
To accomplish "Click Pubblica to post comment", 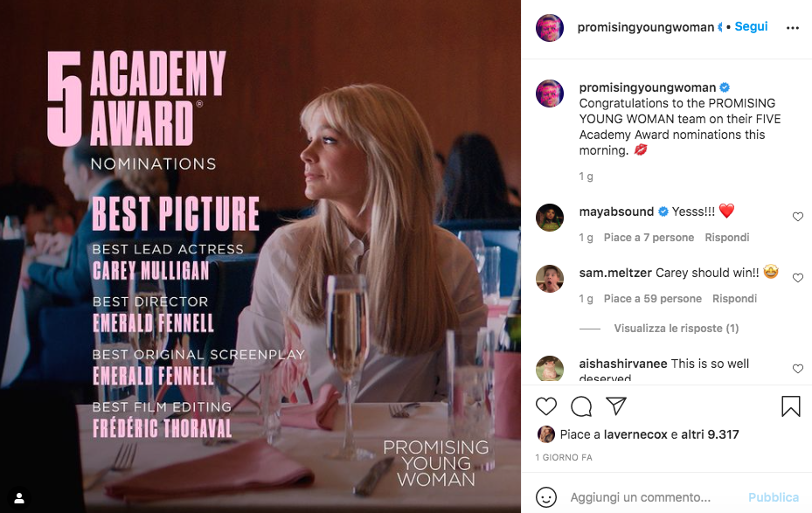I will click(774, 497).
